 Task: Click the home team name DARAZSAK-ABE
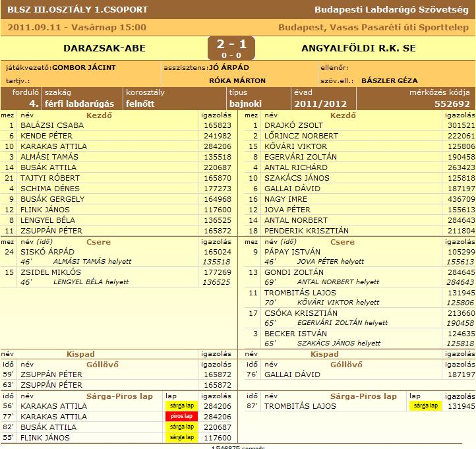pos(104,48)
